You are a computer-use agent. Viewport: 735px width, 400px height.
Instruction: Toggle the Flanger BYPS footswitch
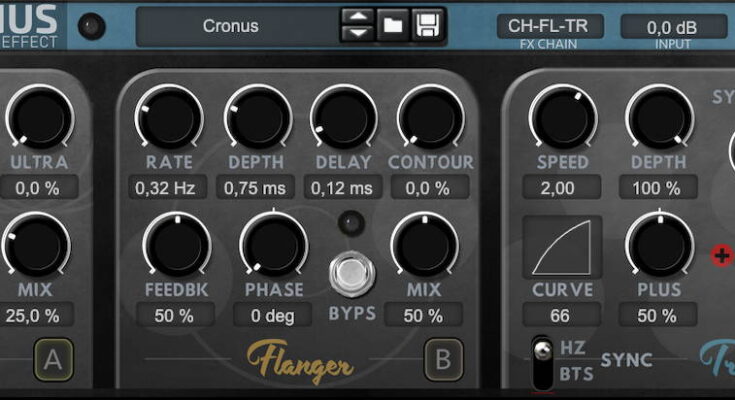(351, 273)
